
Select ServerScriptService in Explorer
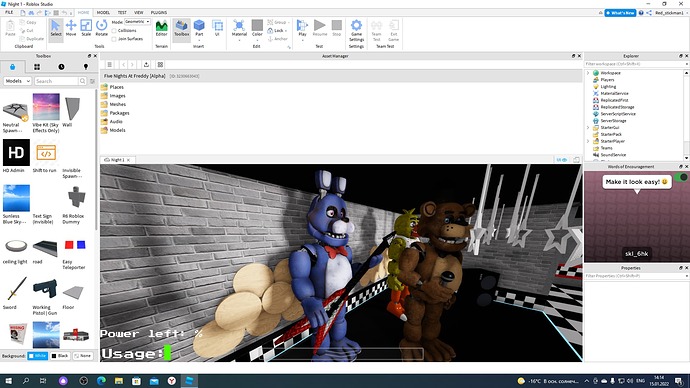[618, 114]
